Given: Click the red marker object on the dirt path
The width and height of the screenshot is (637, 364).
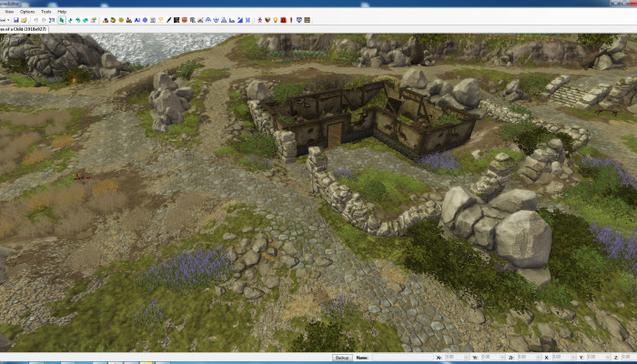Looking at the screenshot, I should [82, 177].
